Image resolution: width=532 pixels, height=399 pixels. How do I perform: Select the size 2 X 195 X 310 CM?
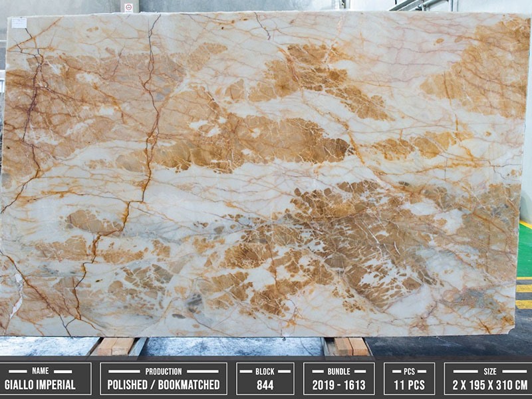[490, 385]
